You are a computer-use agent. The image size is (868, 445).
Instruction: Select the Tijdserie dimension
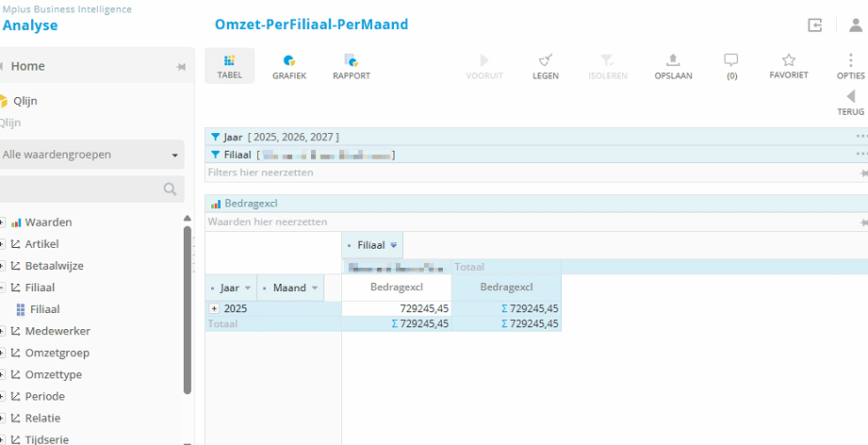coord(46,439)
